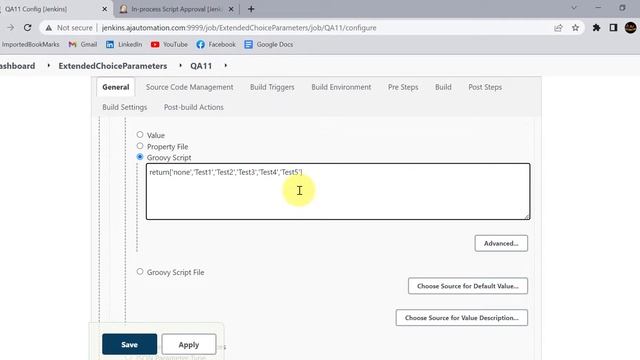Expand dropdown arrow after Dashboard breadcrumb
The width and height of the screenshot is (640, 360).
49,65
